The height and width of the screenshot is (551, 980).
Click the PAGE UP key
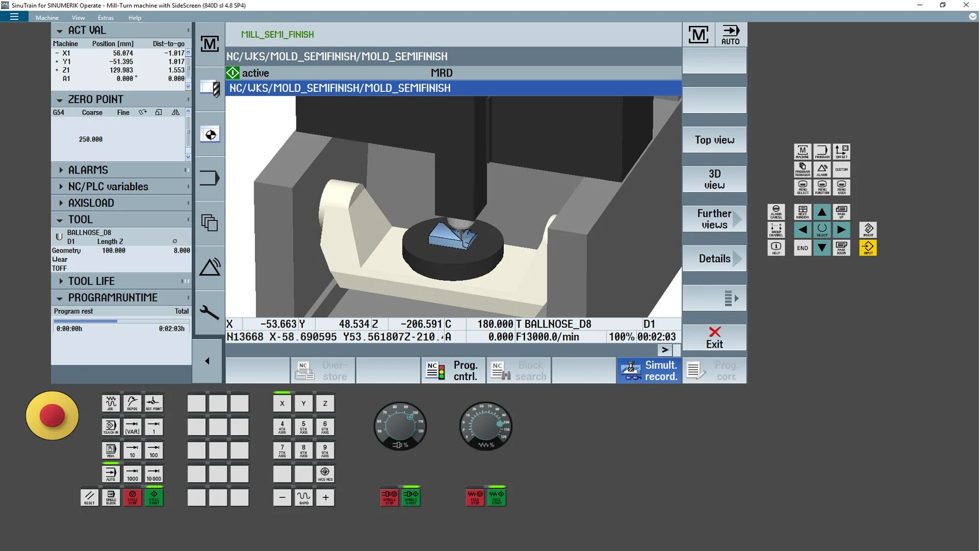[841, 212]
